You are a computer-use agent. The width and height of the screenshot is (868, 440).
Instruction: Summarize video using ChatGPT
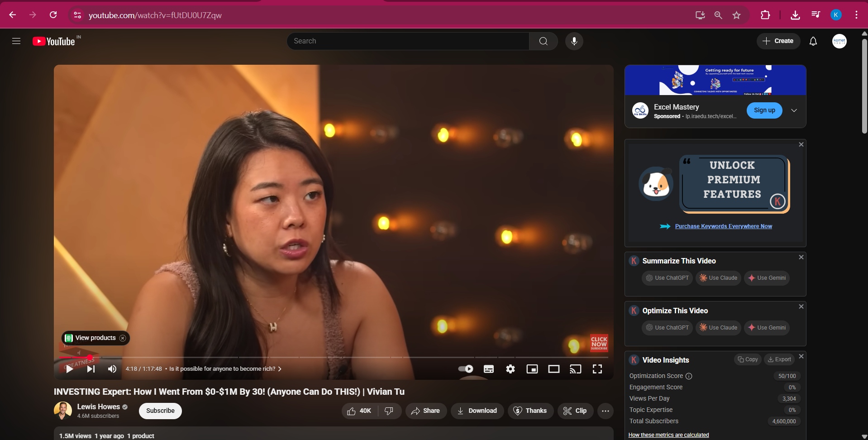click(667, 278)
